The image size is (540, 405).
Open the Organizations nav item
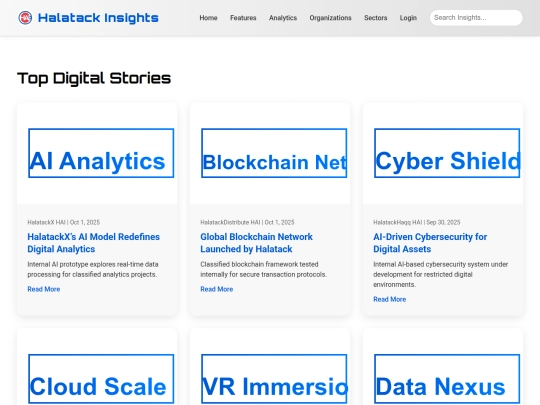coord(330,18)
